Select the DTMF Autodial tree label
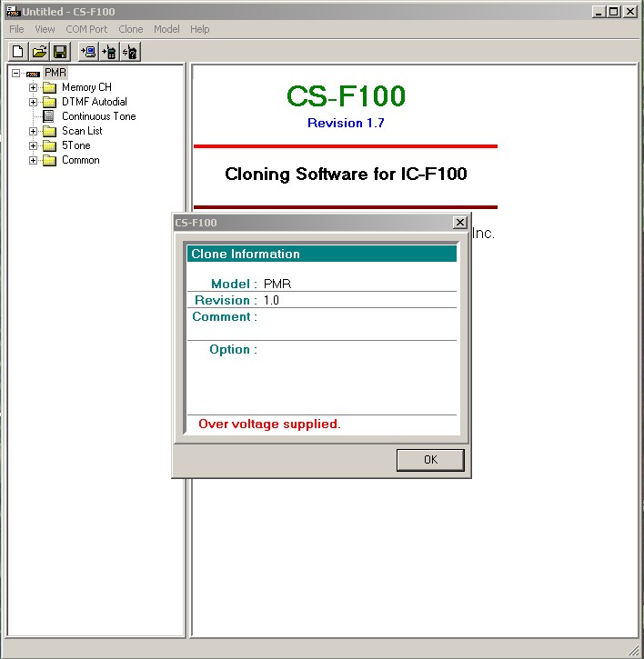Viewport: 644px width, 659px height. pyautogui.click(x=95, y=102)
